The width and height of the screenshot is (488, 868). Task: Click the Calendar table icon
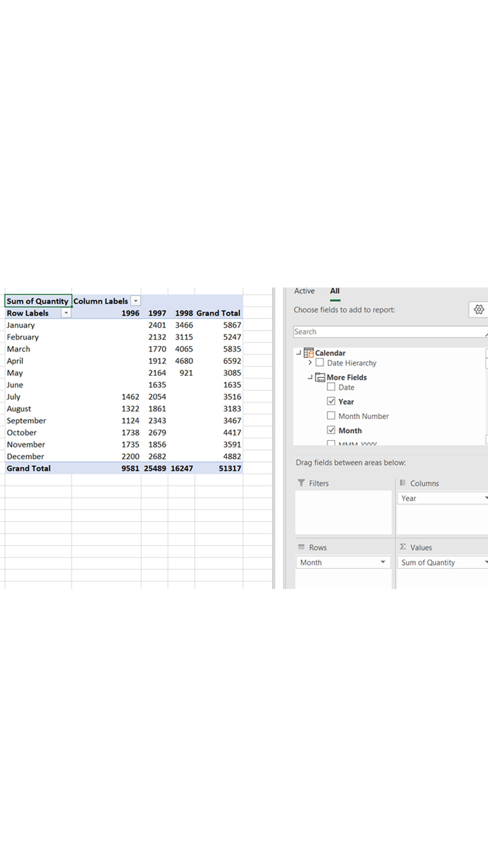pos(308,353)
